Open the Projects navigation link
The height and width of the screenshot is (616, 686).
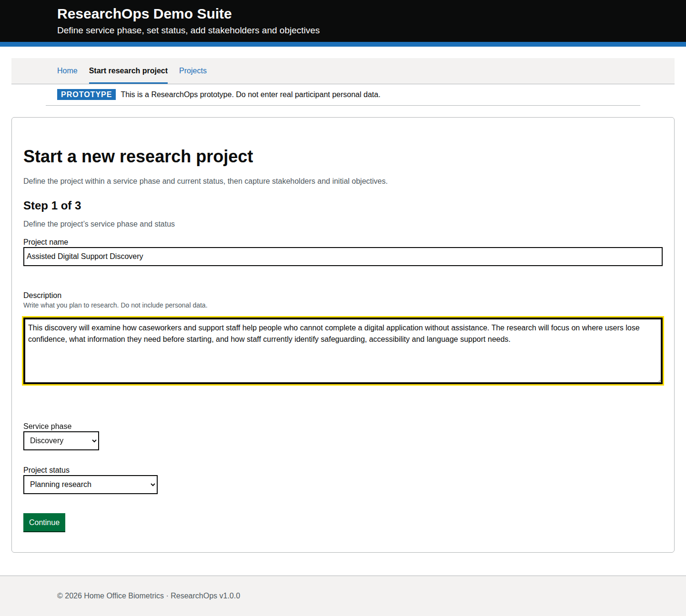tap(192, 70)
